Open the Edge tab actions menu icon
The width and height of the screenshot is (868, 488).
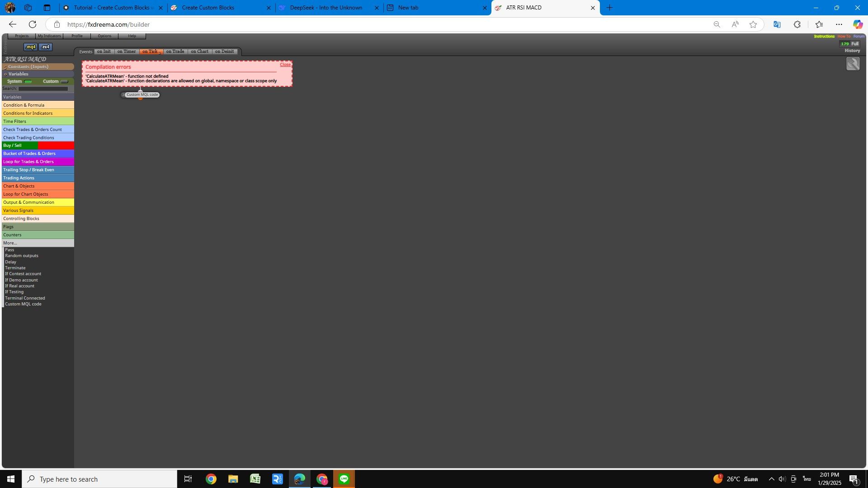point(47,8)
